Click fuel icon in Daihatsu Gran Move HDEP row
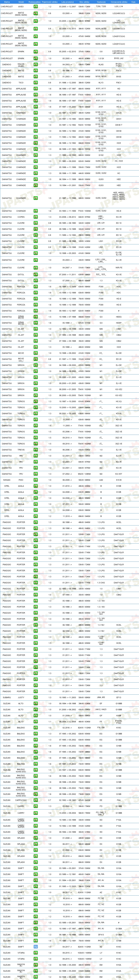 [x=35, y=323]
